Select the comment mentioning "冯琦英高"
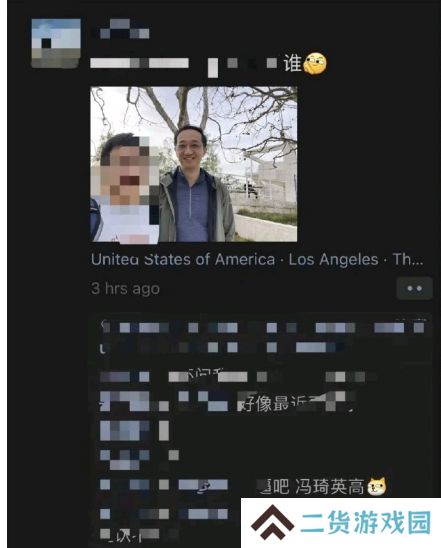The height and width of the screenshot is (548, 441). point(243,486)
